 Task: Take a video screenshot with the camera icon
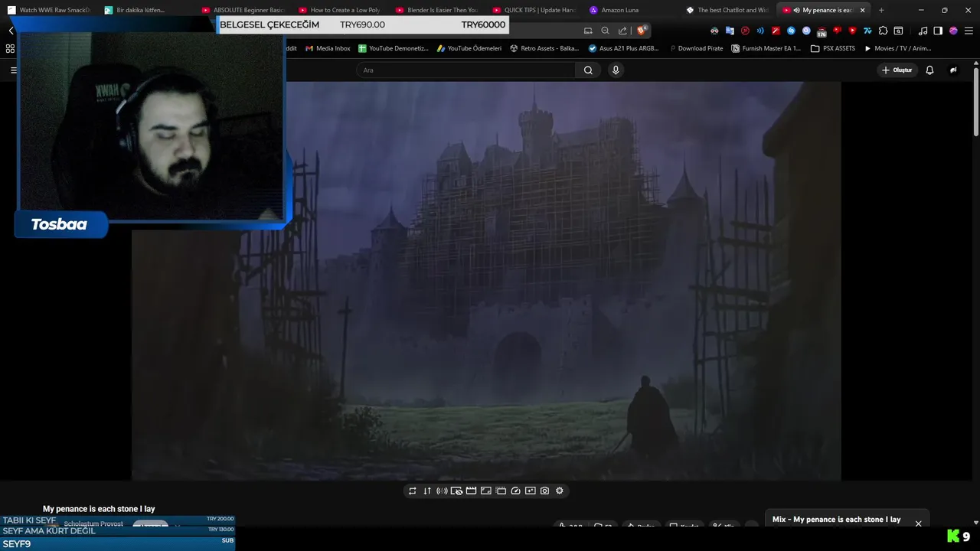[x=544, y=491]
